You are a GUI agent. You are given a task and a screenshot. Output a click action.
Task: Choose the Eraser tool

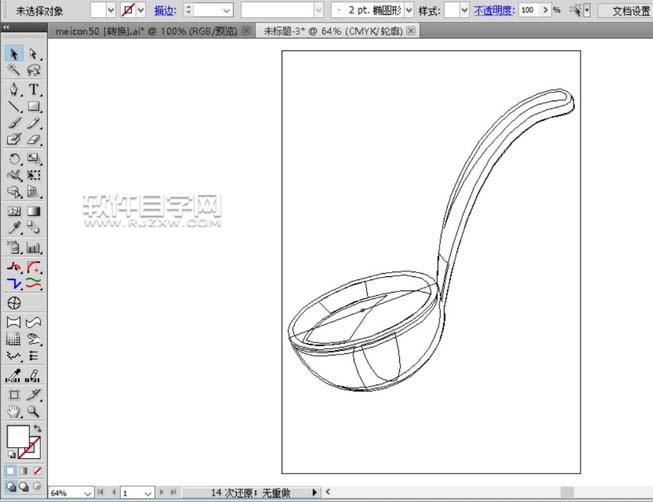tap(34, 141)
